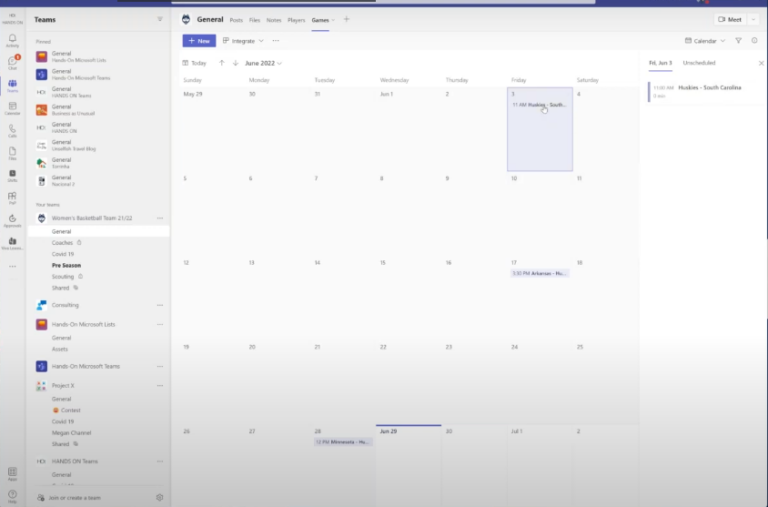Expand the Integrate dropdown
Image resolution: width=768 pixels, height=507 pixels.
(243, 41)
